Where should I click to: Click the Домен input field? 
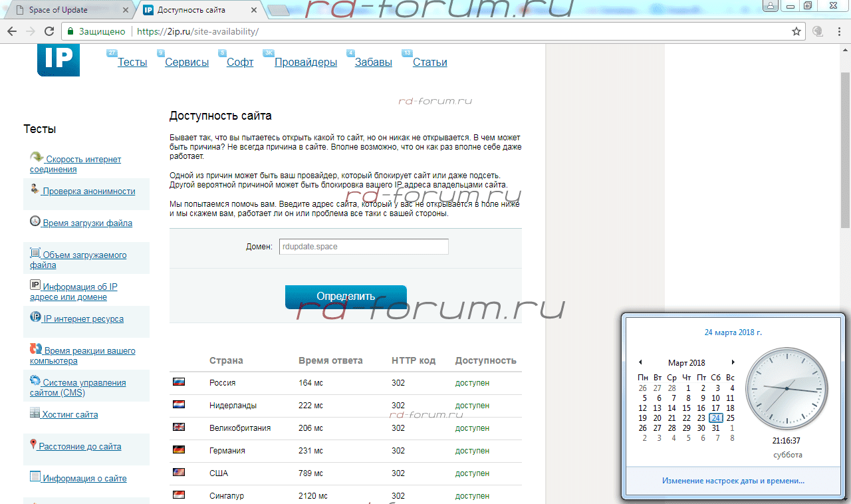(364, 247)
